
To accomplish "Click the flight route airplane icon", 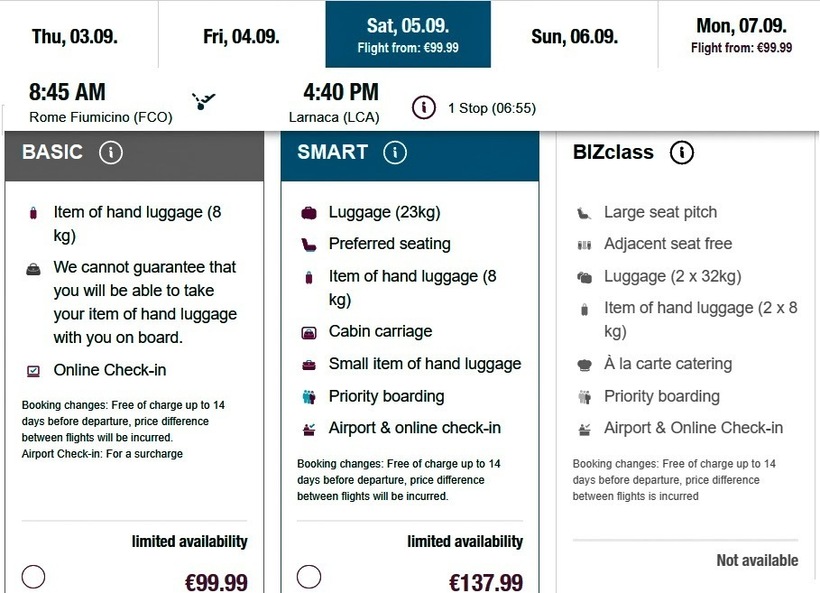I will pos(204,101).
